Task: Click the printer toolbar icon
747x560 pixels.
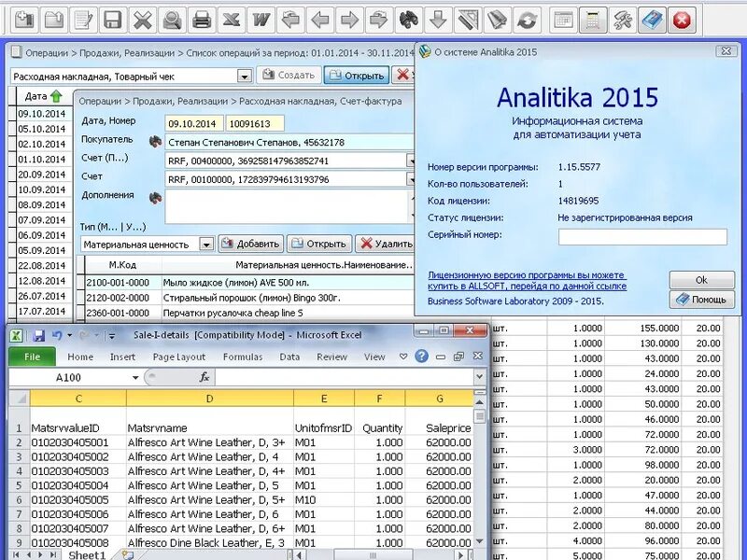Action: 202,20
